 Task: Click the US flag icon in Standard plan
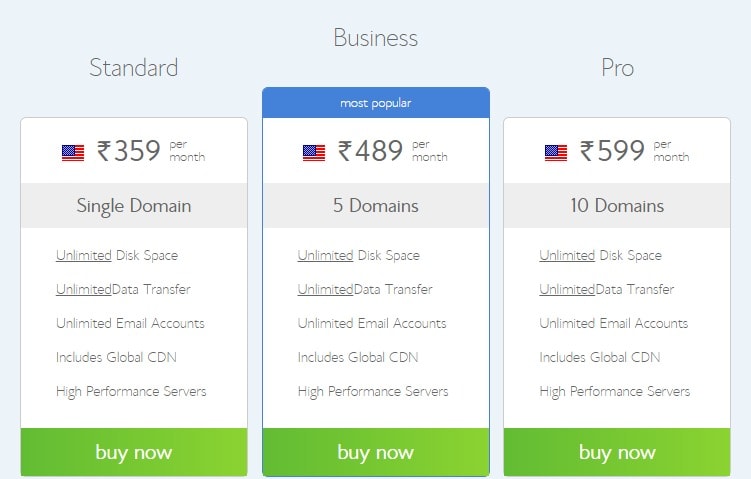73,153
